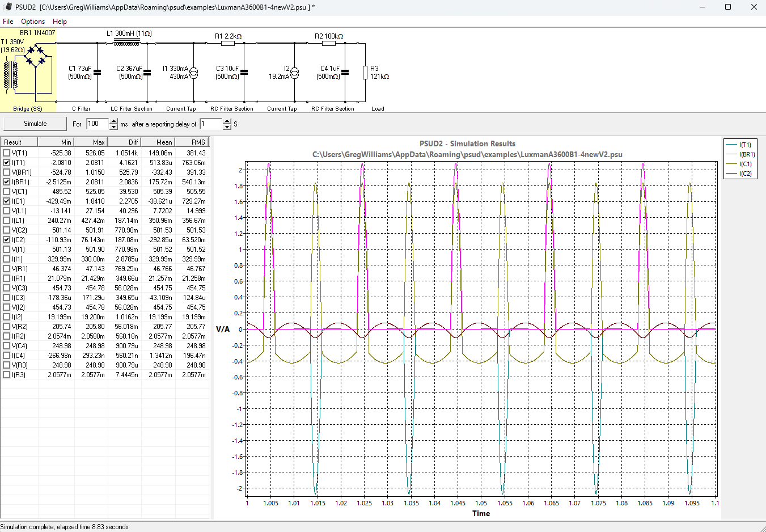Click the I2 19.2mA current source symbol
The image size is (766, 532).
(294, 73)
